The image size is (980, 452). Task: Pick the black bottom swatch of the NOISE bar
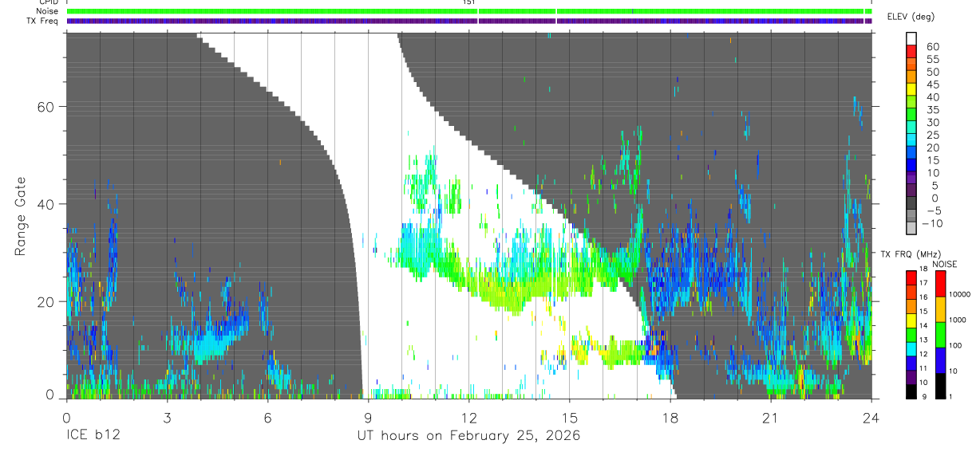click(941, 385)
